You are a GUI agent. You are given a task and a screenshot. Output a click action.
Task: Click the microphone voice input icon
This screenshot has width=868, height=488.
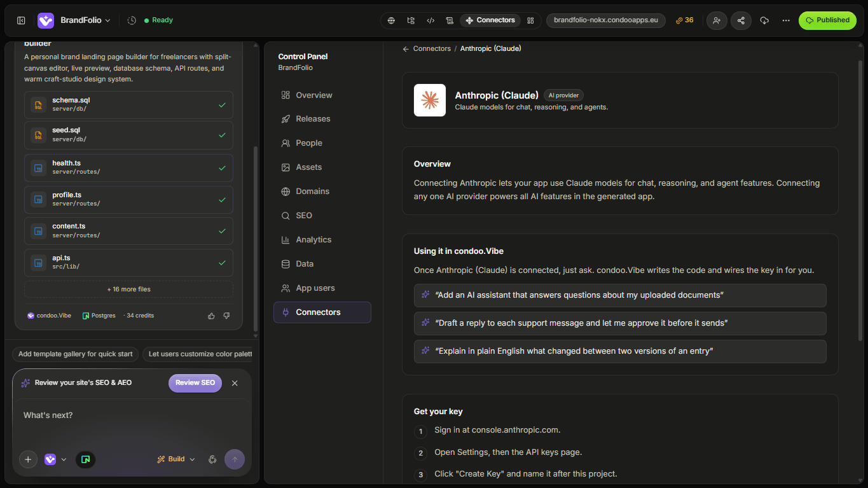click(x=212, y=459)
